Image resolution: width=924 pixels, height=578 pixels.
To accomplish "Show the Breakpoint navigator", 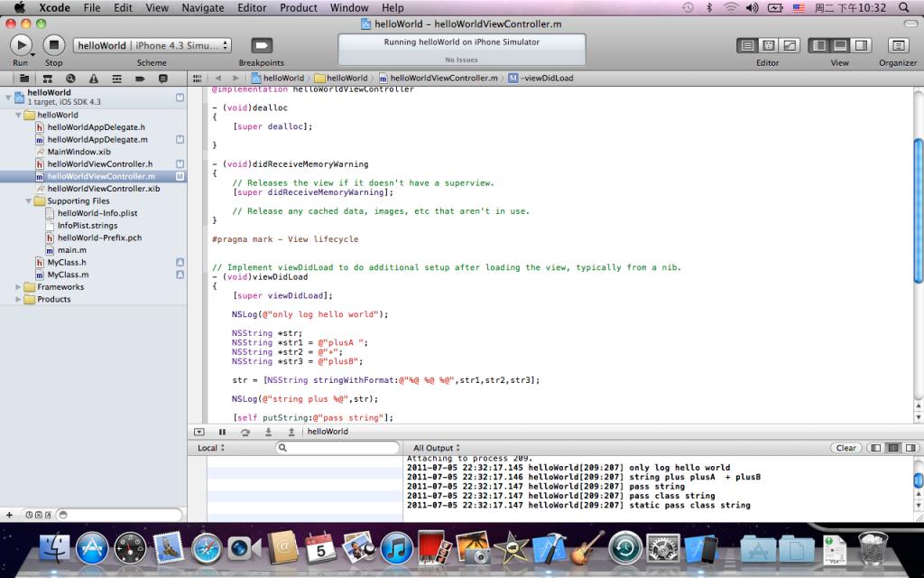I will click(x=140, y=79).
